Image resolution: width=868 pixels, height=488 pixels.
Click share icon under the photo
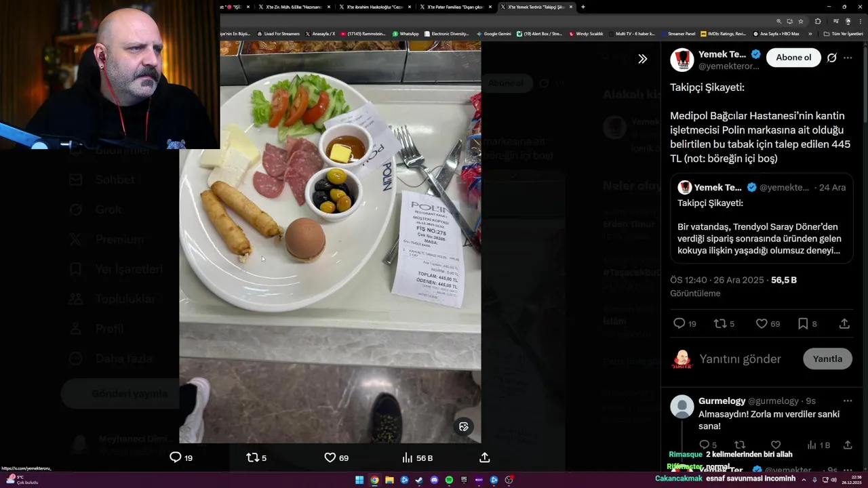click(485, 457)
